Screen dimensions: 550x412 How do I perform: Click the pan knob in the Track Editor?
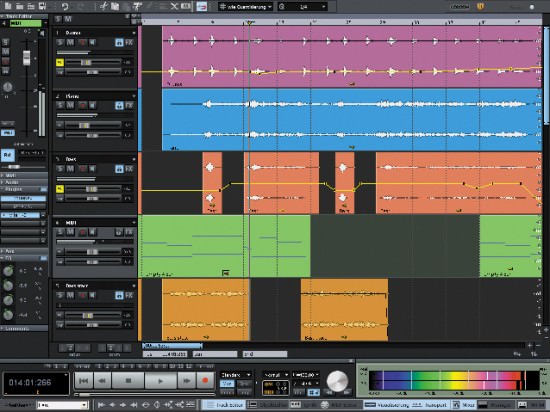tap(7, 87)
